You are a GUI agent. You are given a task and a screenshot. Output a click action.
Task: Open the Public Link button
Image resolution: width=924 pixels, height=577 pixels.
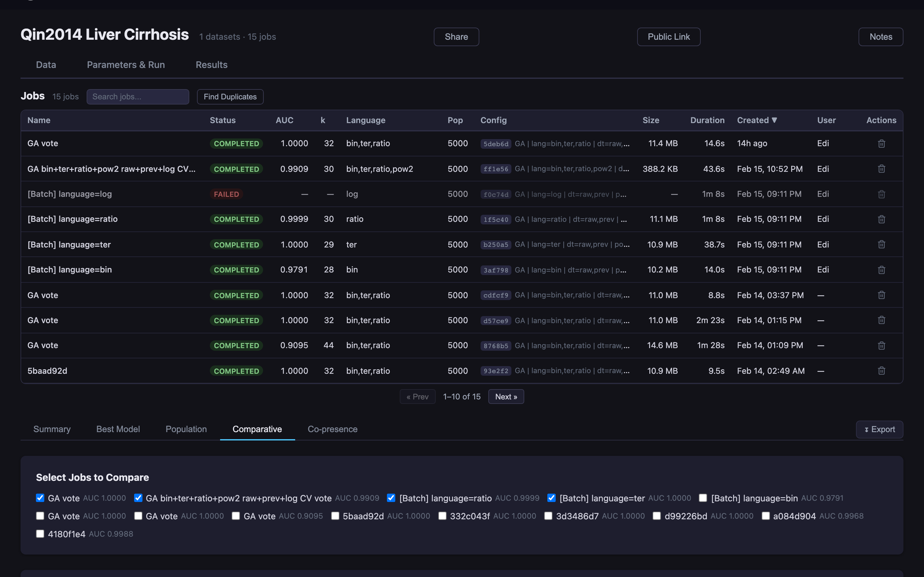(668, 37)
